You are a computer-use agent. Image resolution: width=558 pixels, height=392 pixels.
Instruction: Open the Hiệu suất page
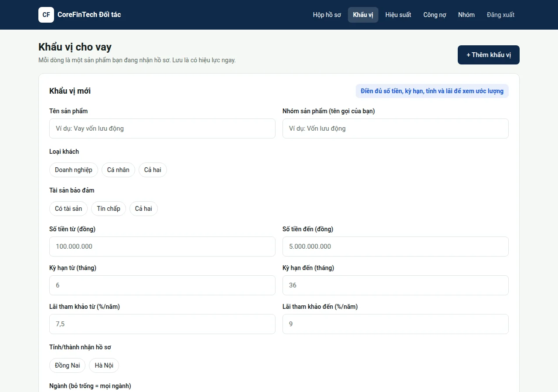(x=398, y=15)
